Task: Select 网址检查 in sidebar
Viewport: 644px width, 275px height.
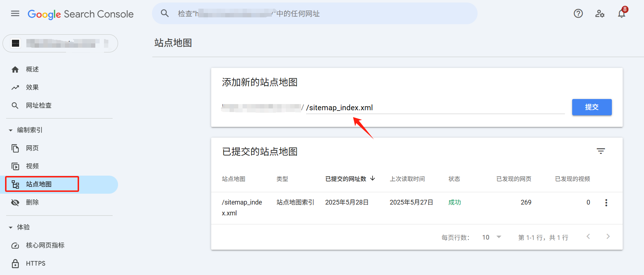Action: click(39, 106)
